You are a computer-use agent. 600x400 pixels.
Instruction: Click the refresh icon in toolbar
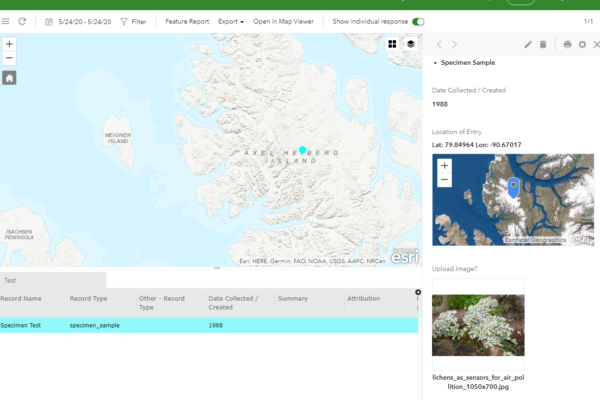[22, 21]
